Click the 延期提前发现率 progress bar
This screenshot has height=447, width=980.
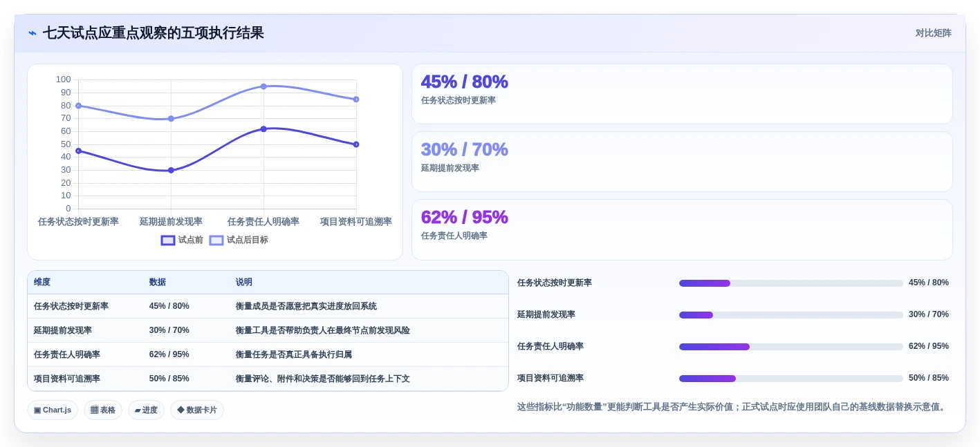pyautogui.click(x=791, y=315)
